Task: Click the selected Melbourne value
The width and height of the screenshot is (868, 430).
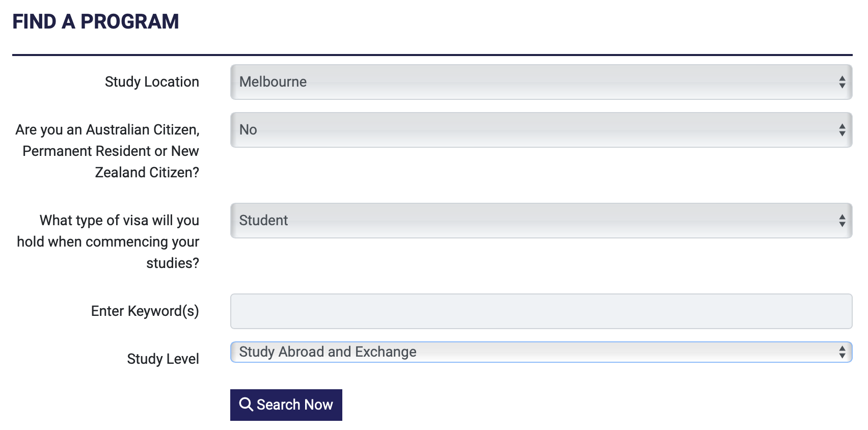Action: (273, 82)
